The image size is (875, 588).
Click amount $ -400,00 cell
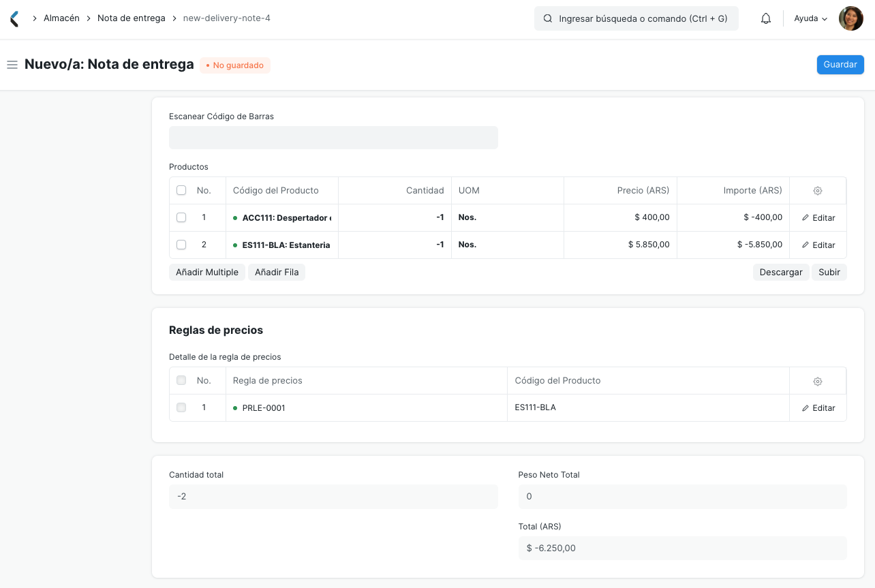click(x=733, y=218)
